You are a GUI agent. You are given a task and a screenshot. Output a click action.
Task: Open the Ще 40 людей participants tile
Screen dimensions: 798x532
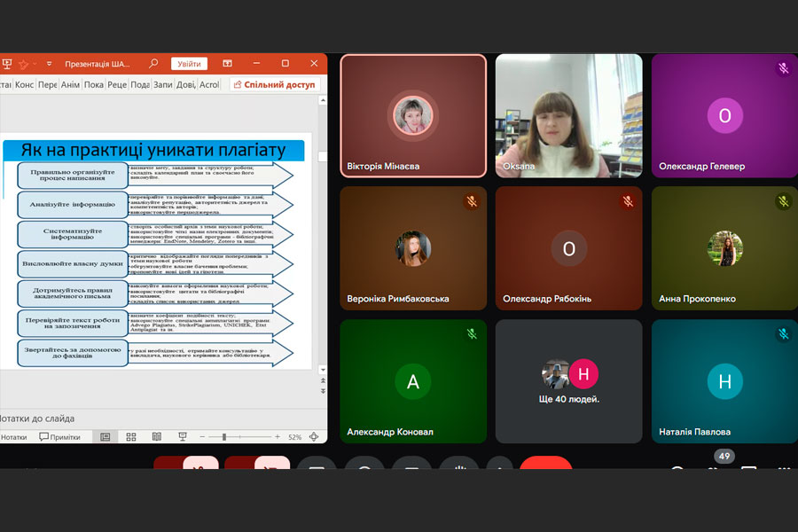point(568,381)
